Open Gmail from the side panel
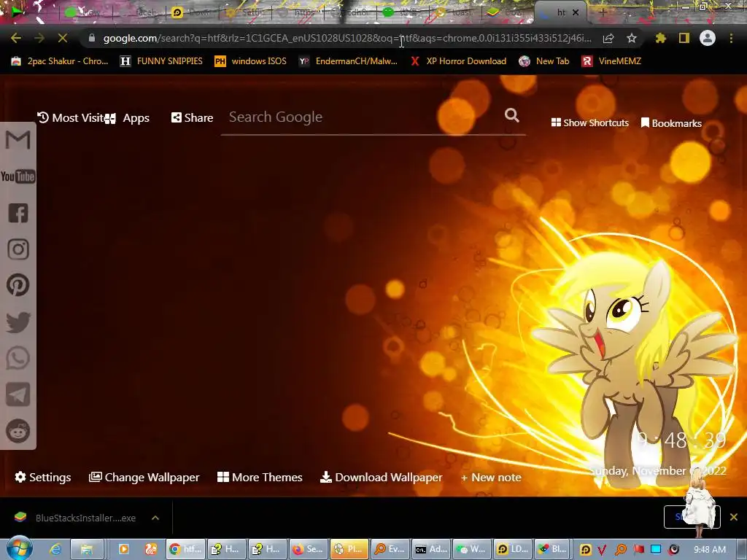The width and height of the screenshot is (747, 560). 18,140
